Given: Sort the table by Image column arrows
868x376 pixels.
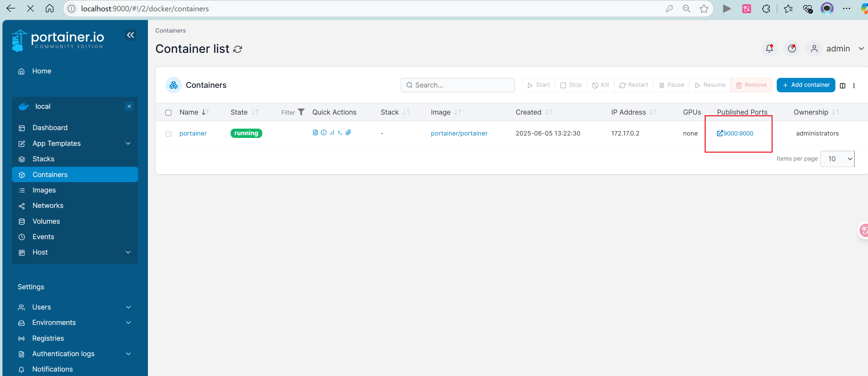Looking at the screenshot, I should click(458, 112).
